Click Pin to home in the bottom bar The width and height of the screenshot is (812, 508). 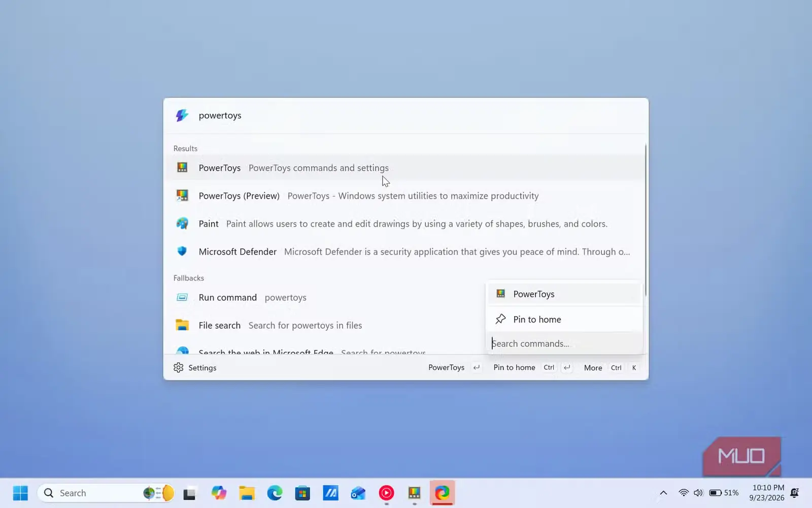tap(532, 367)
